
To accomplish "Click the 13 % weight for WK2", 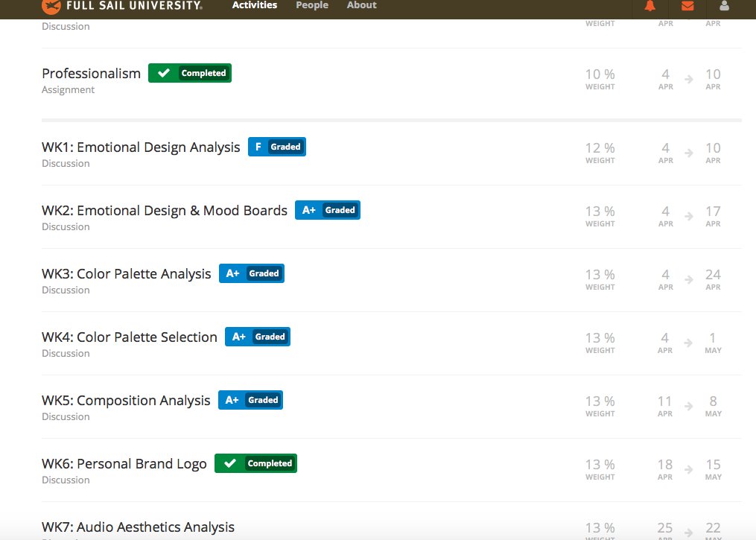I will tap(600, 216).
